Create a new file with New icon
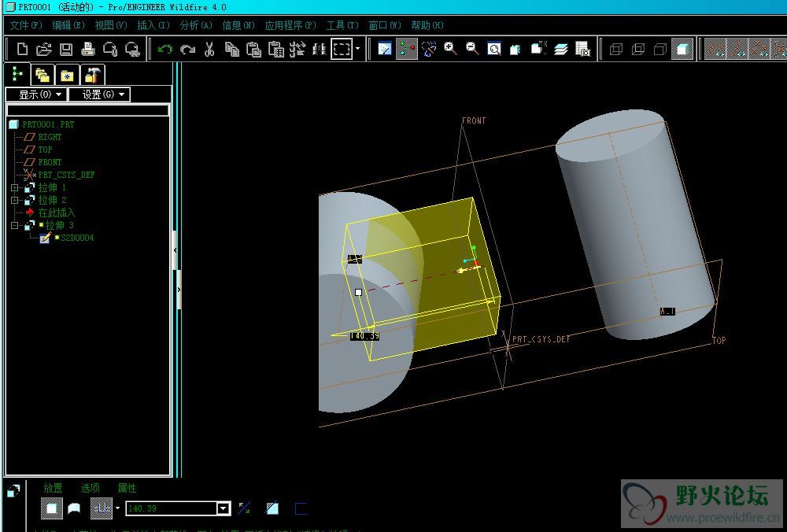787x532 pixels. pos(22,49)
